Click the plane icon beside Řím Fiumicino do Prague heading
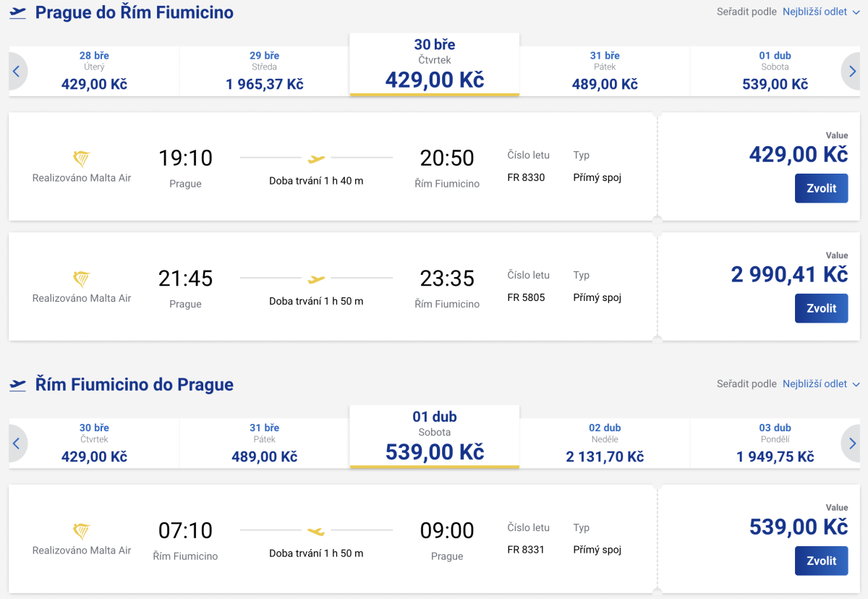Image resolution: width=868 pixels, height=599 pixels. coord(18,384)
